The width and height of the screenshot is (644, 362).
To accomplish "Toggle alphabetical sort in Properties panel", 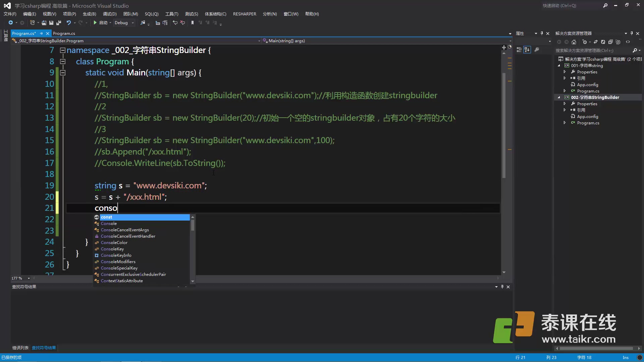I will [527, 50].
